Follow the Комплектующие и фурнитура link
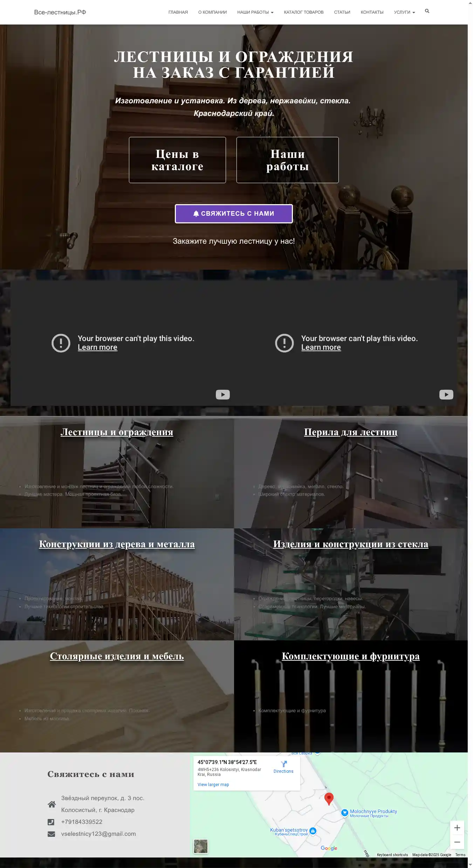Viewport: 473px width, 868px height. [351, 656]
